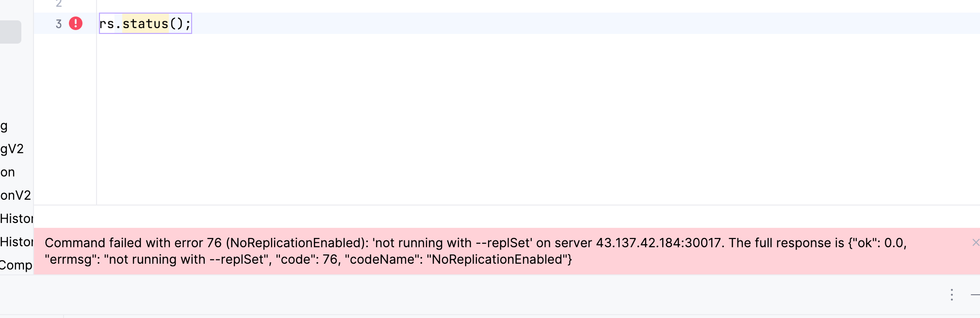Click the server address 43.137.42.184:30017 in the error
The height and width of the screenshot is (318, 980).
pyautogui.click(x=658, y=243)
